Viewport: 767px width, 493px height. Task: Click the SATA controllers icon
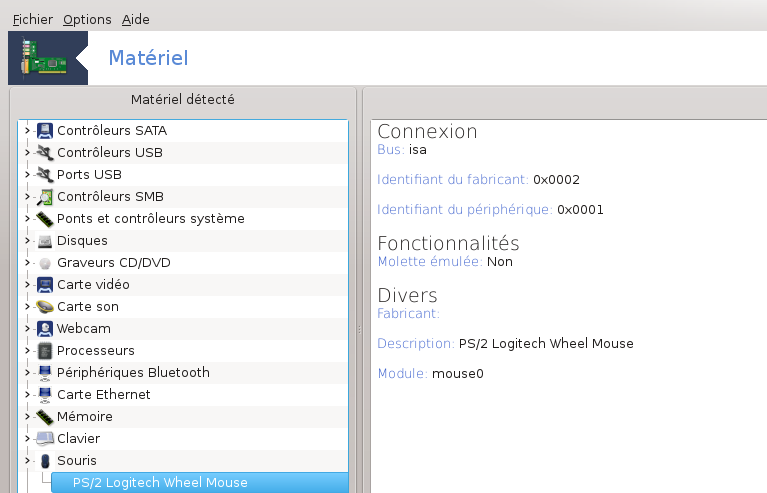click(44, 131)
